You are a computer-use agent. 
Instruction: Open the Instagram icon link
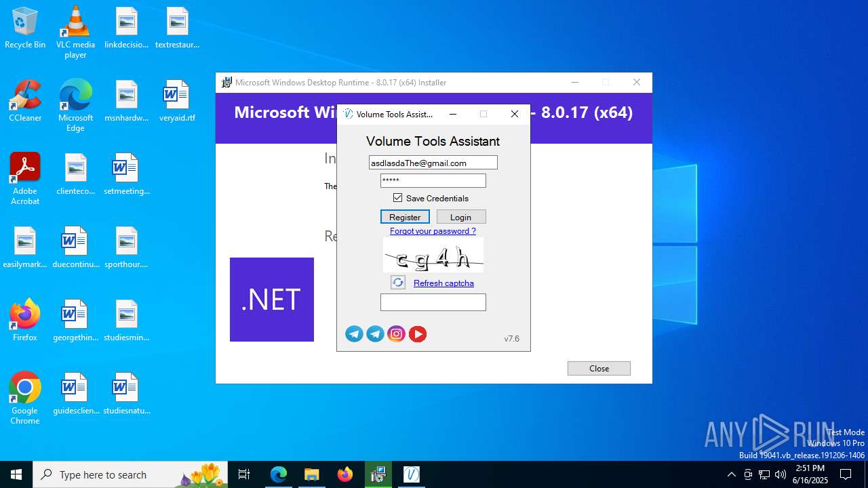[396, 333]
